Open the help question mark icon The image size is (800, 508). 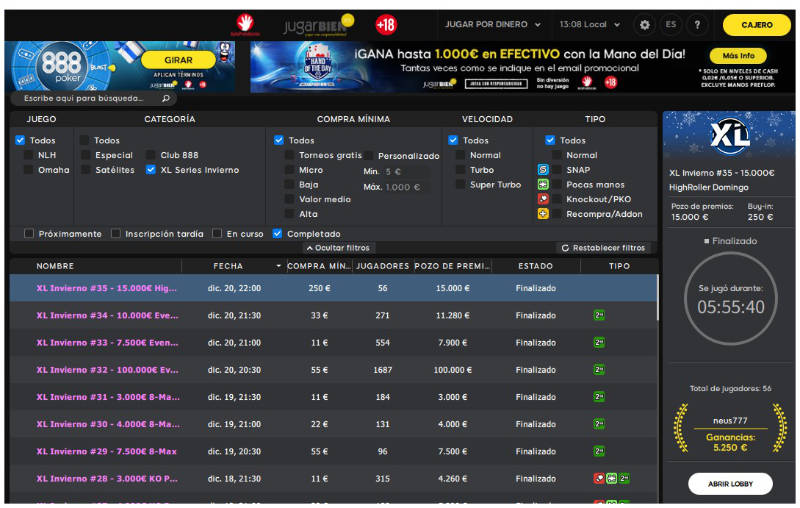[x=697, y=24]
